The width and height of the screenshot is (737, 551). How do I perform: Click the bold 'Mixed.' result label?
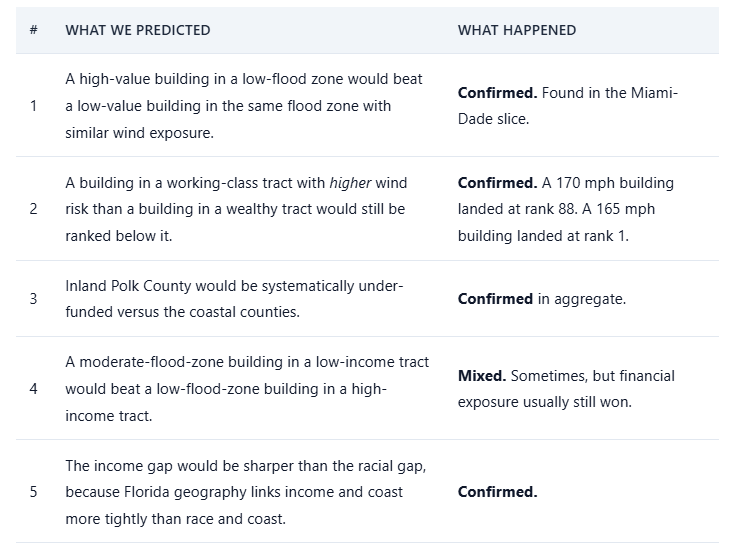click(x=482, y=376)
